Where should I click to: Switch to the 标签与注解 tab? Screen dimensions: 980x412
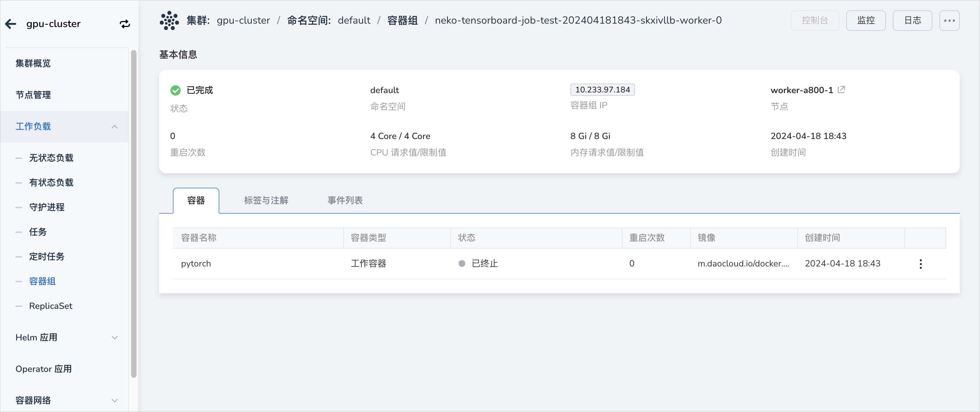266,200
